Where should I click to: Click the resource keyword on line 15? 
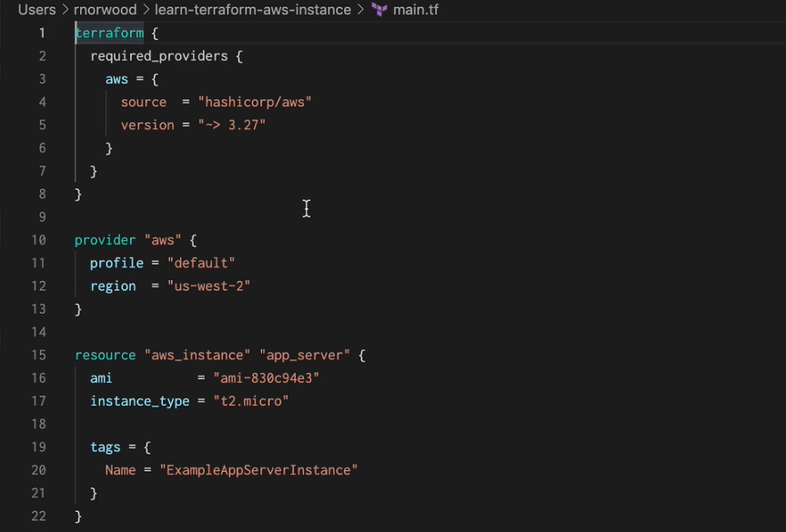(105, 355)
